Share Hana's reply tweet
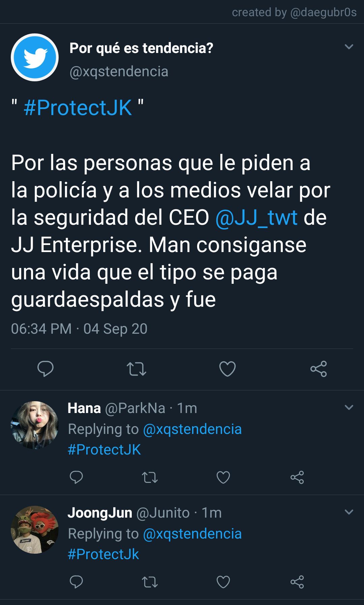 click(x=297, y=477)
